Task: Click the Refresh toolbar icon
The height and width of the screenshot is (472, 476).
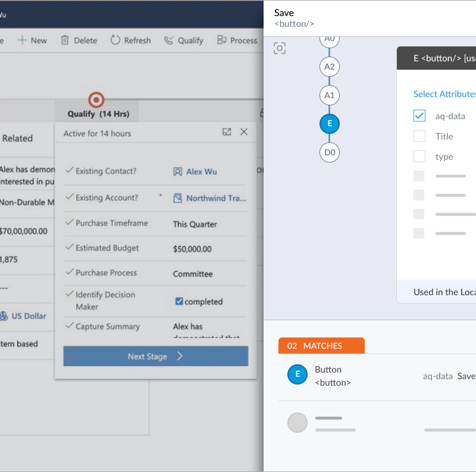Action: [115, 40]
